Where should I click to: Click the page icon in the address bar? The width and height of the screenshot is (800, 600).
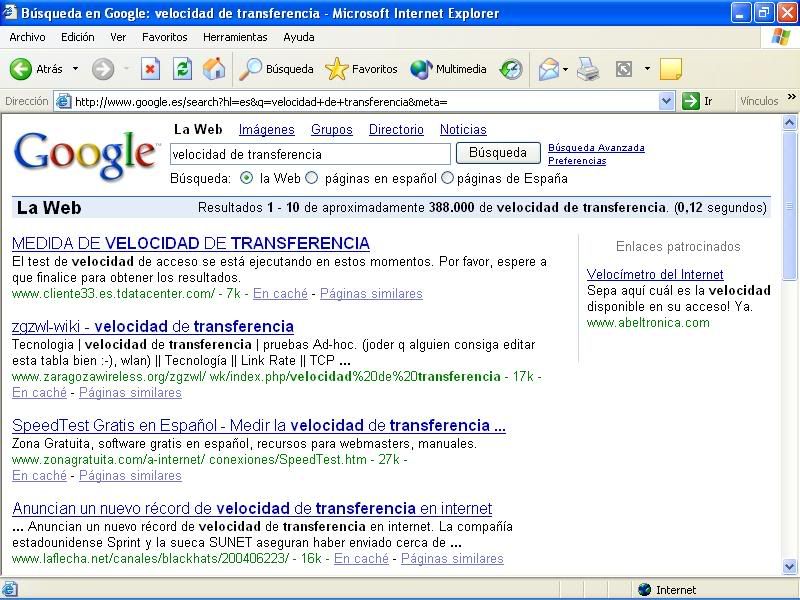point(63,102)
